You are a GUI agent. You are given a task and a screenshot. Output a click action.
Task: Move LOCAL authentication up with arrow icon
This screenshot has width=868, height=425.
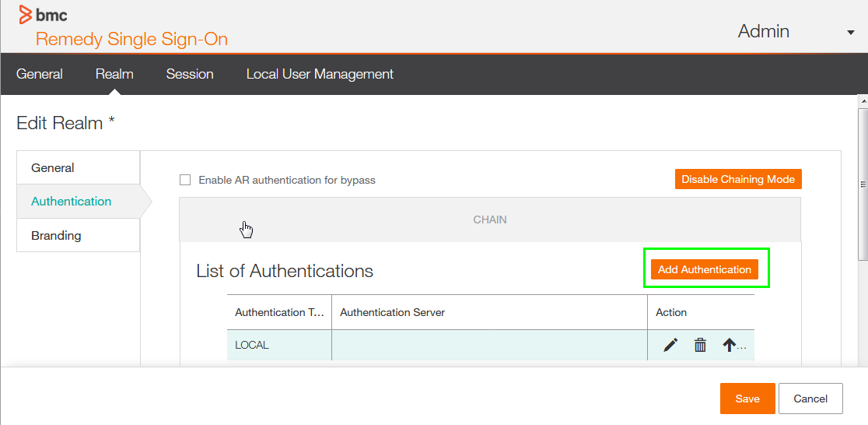pos(729,345)
